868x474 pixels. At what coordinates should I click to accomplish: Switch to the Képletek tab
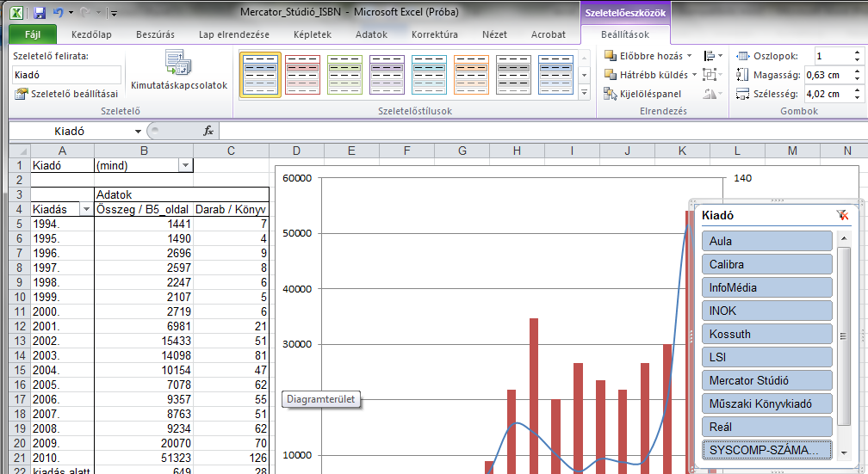[313, 34]
